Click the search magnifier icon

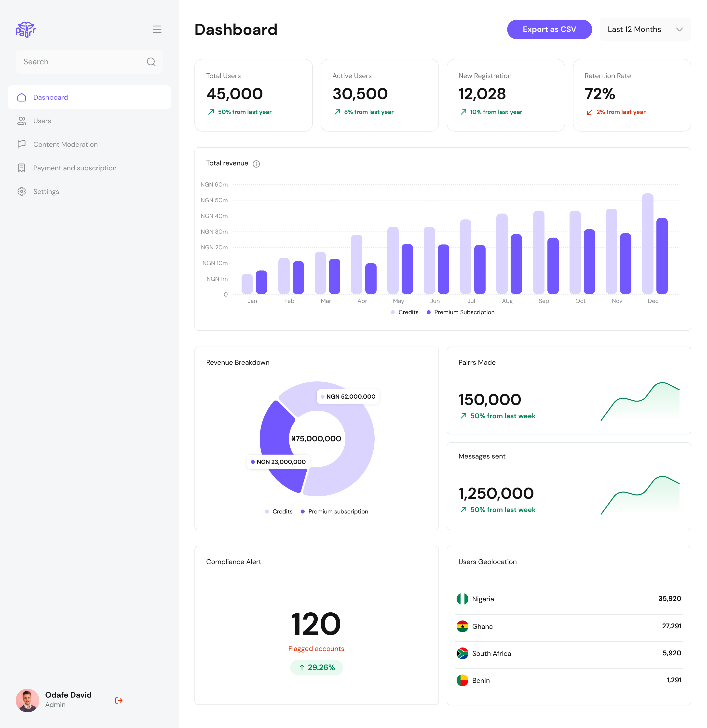point(151,62)
